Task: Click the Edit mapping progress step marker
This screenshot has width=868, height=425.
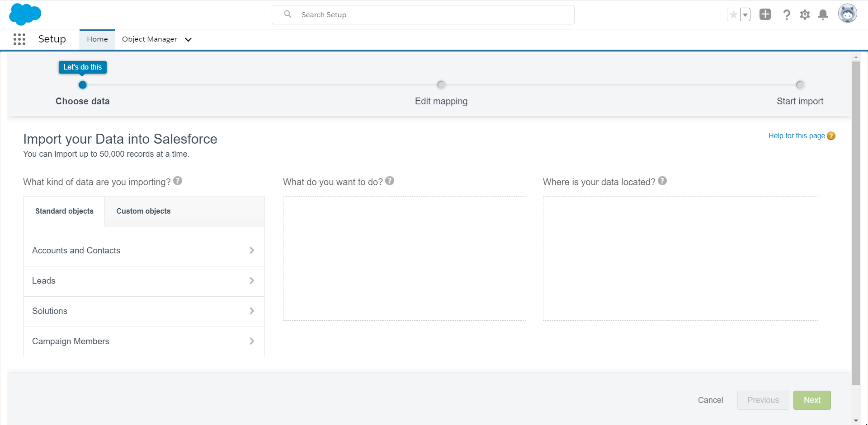Action: pyautogui.click(x=441, y=85)
